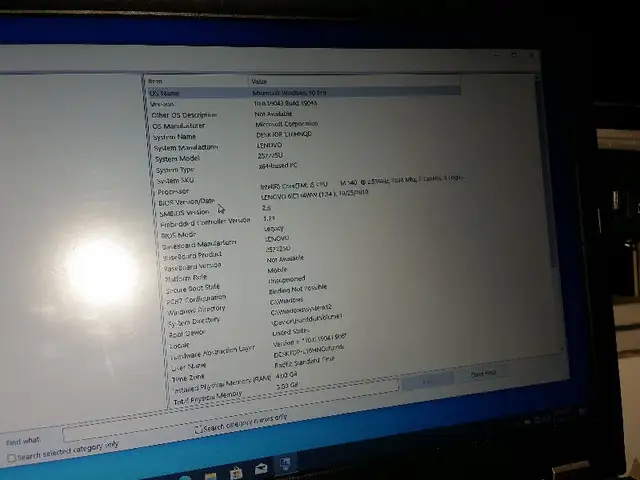
Task: Select the System Manufacturer row
Action: click(186, 147)
